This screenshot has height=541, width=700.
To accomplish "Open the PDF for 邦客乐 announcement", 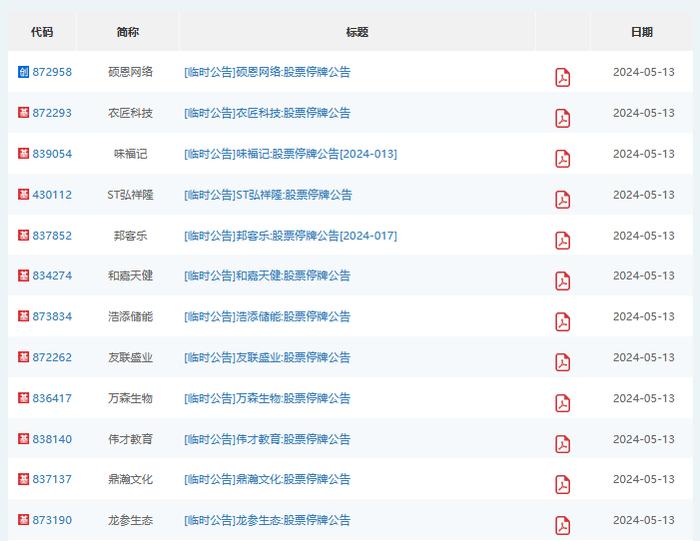I will pyautogui.click(x=562, y=241).
